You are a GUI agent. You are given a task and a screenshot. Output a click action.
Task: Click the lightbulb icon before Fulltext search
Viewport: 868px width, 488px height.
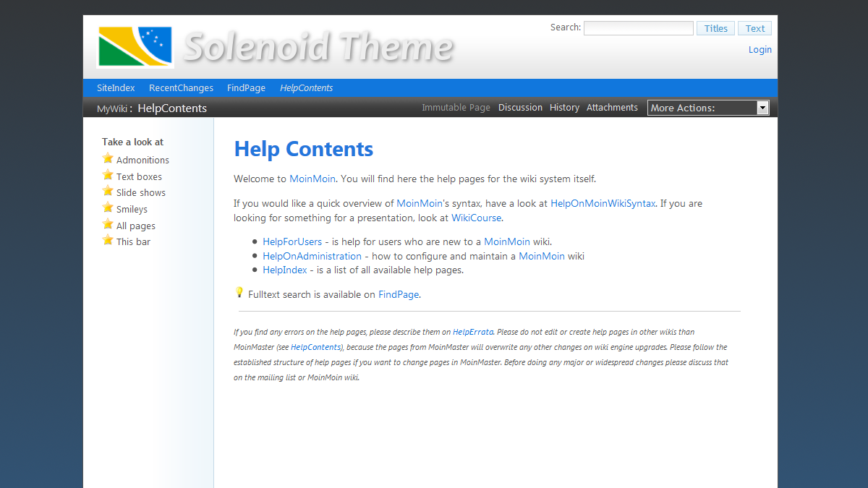(239, 293)
